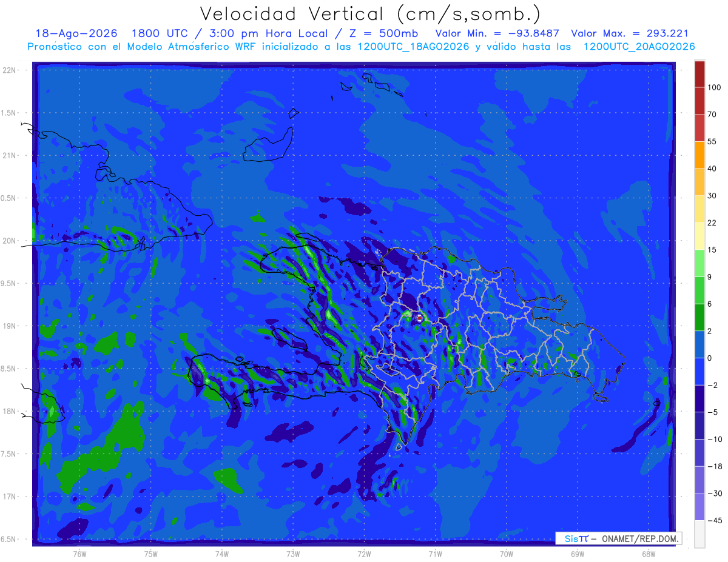Screen dimensions: 728x562
Task: Click the dark blue swatch between -5 and -2
Action: tap(699, 398)
